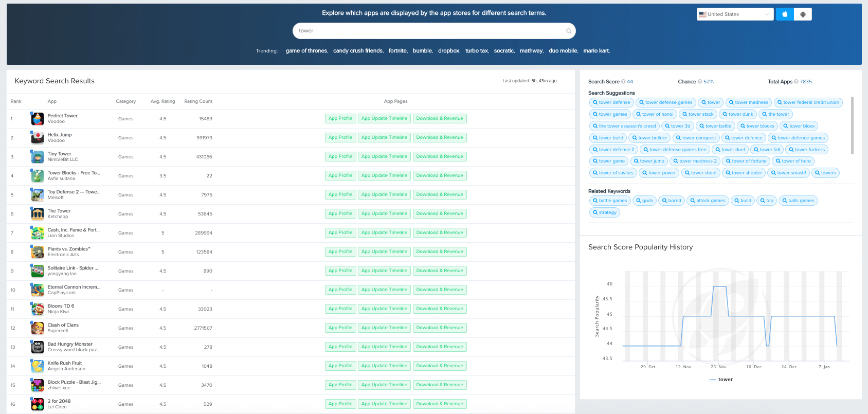This screenshot has width=868, height=414.
Task: Click the Avg. Rating column header
Action: [x=162, y=101]
